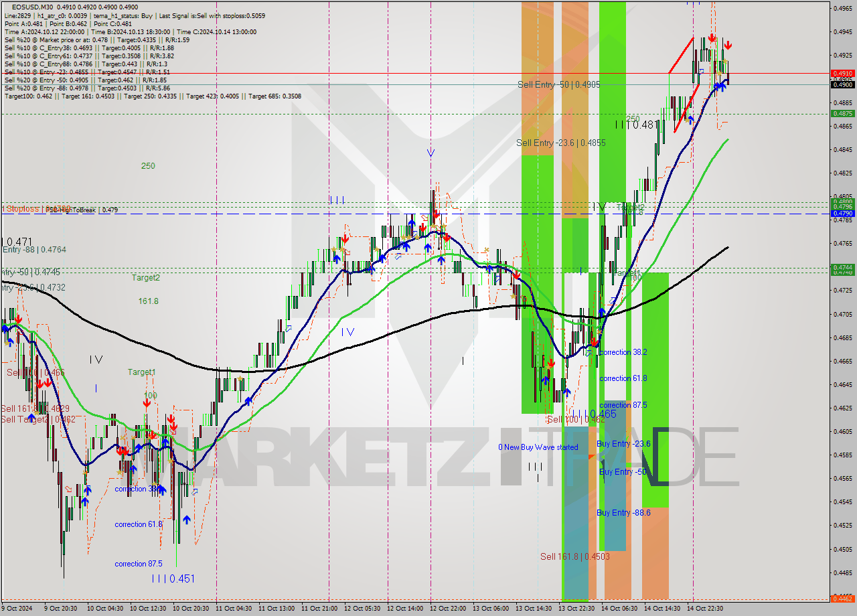
Task: Click the 'Sell %20 @ Entry -88: 0.4978' line
Action: tap(87, 88)
